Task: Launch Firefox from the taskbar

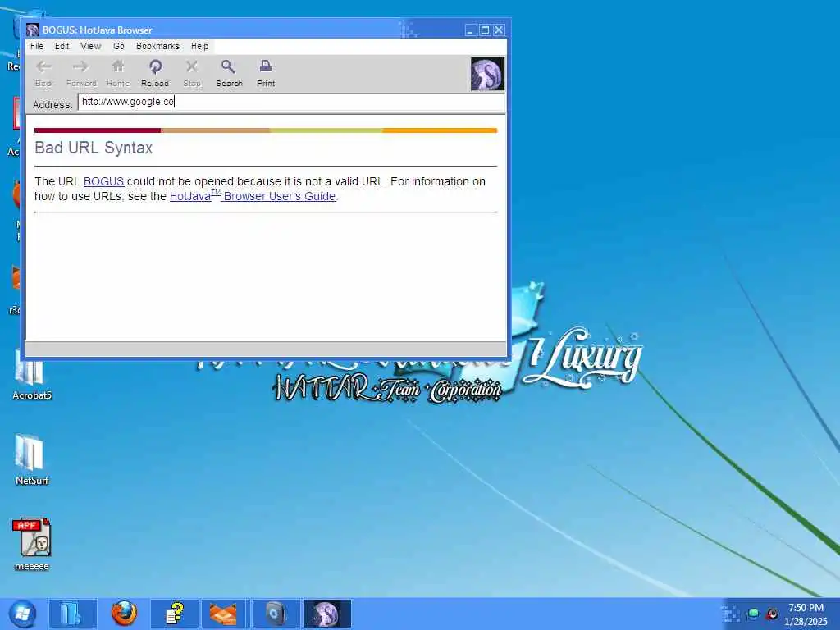Action: pos(124,614)
